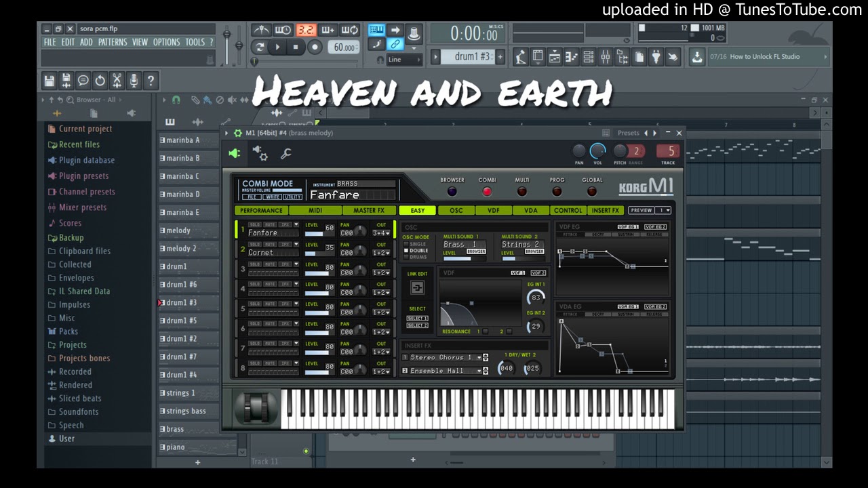Toggle Resonance 2 checkbox

pos(509,331)
